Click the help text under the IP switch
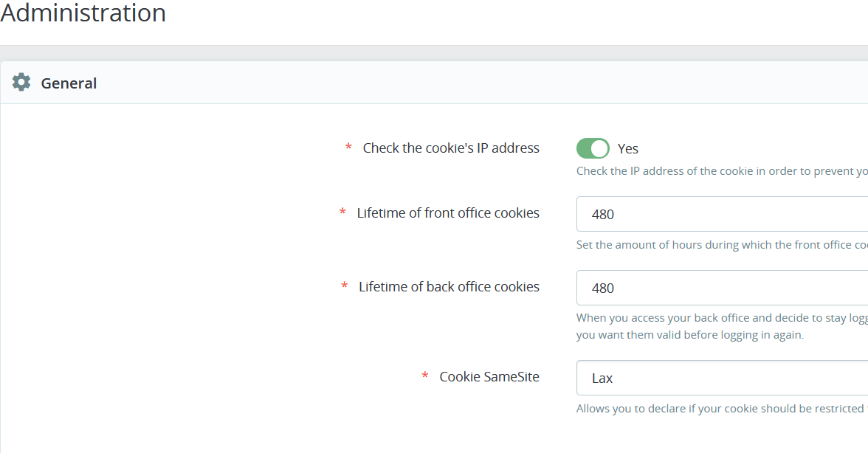Viewport: 868px width, 453px height. click(x=721, y=171)
